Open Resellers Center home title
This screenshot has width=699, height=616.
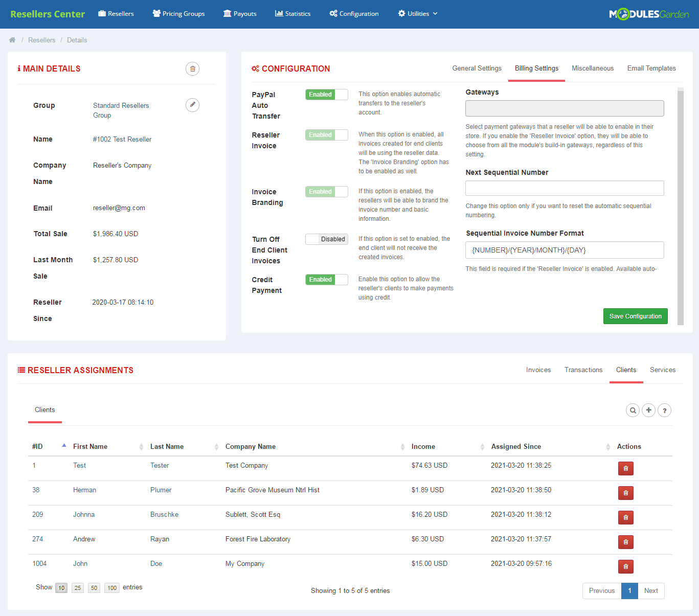[48, 14]
